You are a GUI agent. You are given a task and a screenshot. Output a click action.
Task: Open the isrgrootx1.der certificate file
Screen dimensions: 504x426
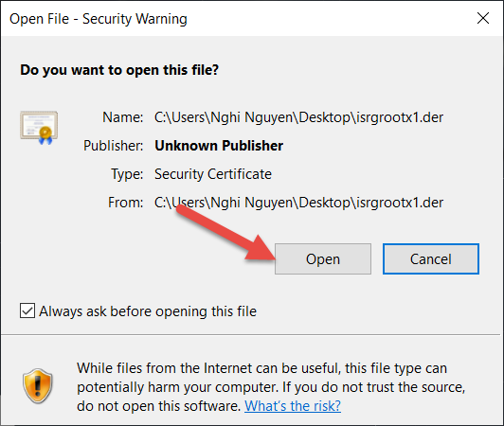323,259
